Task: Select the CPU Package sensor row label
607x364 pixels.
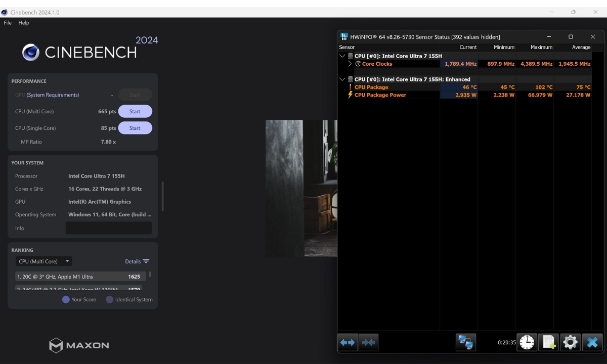Action: tap(371, 87)
